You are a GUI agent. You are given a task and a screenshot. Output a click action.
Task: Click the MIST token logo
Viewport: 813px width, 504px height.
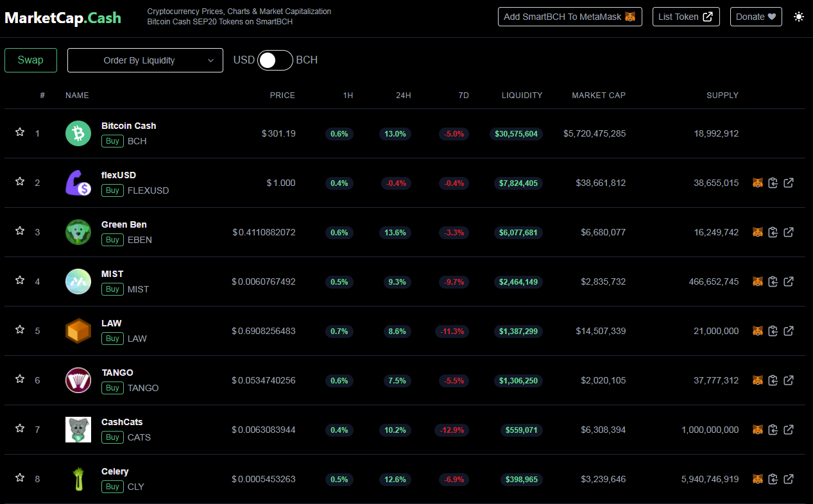[x=78, y=281]
